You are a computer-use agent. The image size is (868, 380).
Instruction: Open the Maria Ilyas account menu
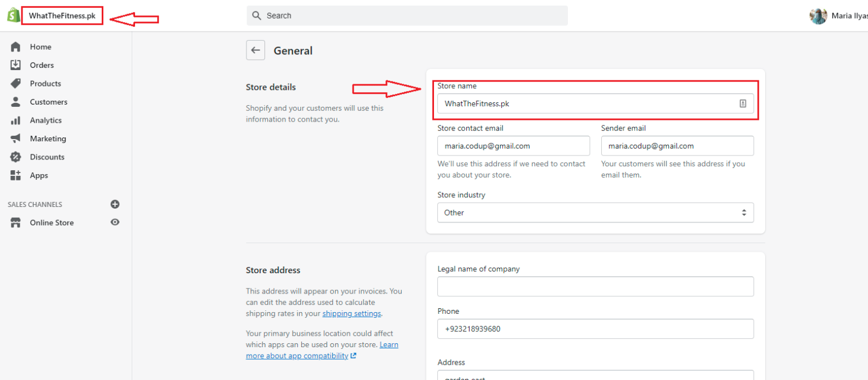point(839,16)
